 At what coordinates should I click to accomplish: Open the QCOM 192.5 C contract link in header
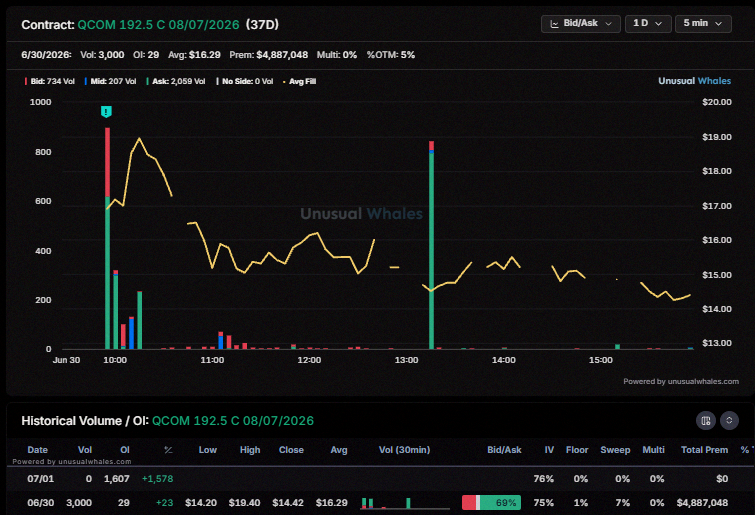(x=158, y=25)
